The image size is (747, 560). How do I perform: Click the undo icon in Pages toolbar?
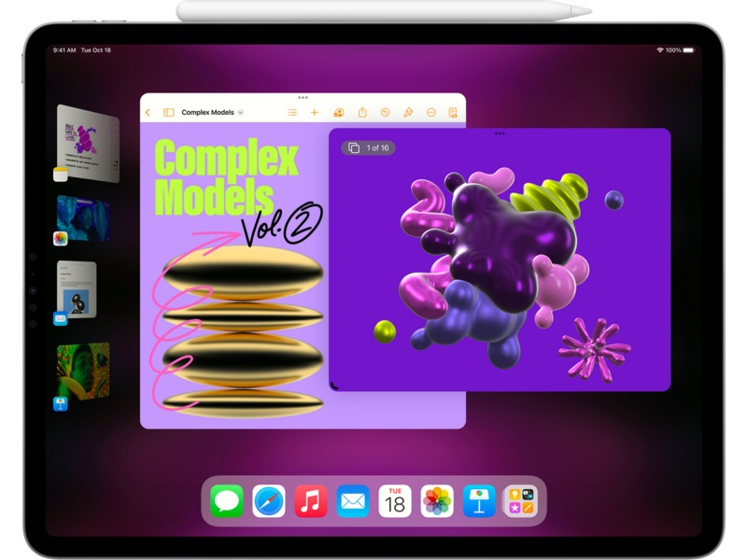tap(385, 113)
